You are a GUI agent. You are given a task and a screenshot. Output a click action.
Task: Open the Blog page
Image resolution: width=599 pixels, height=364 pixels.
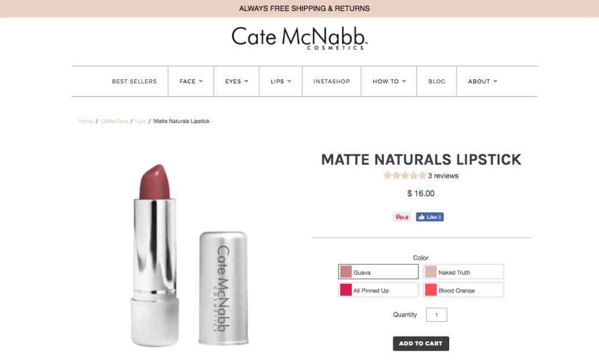point(436,81)
